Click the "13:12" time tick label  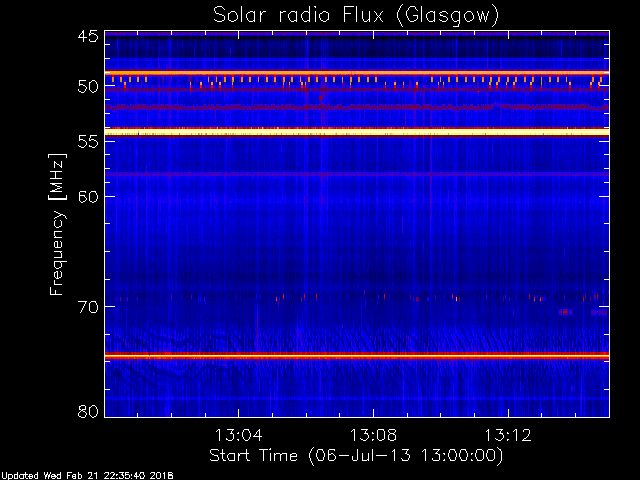508,435
